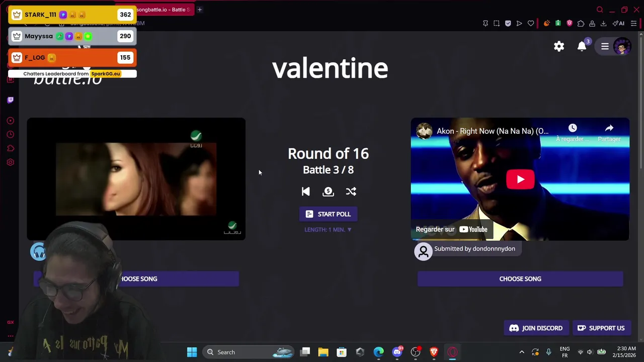Click the Round of 16 heading
This screenshot has height=362, width=644.
tap(328, 154)
